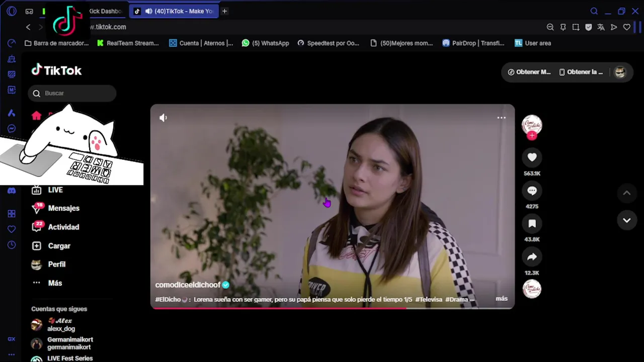Screen dimensions: 644x362
Task: Open extensions grid icon in sidebar
Action: click(12, 214)
